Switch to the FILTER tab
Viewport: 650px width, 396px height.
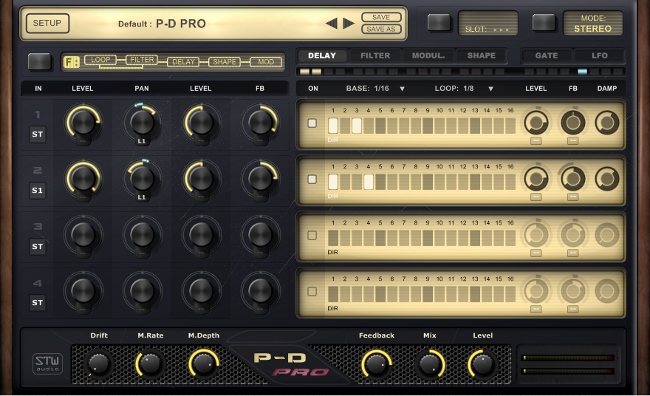click(x=375, y=56)
